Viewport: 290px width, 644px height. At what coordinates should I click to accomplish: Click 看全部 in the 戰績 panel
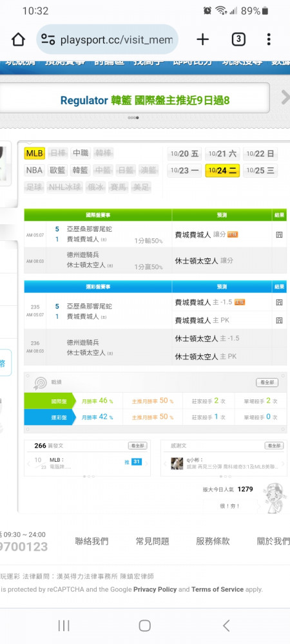(x=267, y=383)
